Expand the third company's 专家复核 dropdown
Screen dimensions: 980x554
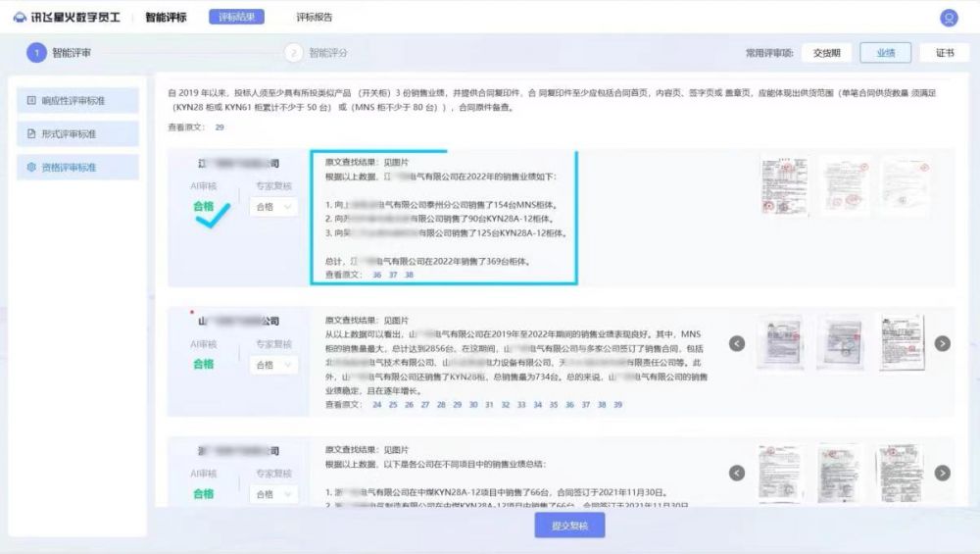pyautogui.click(x=273, y=494)
